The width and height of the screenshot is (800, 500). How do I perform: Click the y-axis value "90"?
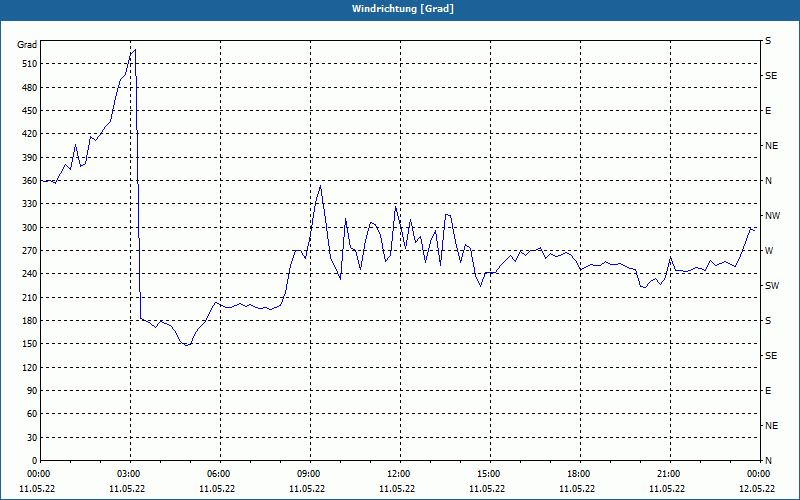[x=32, y=391]
